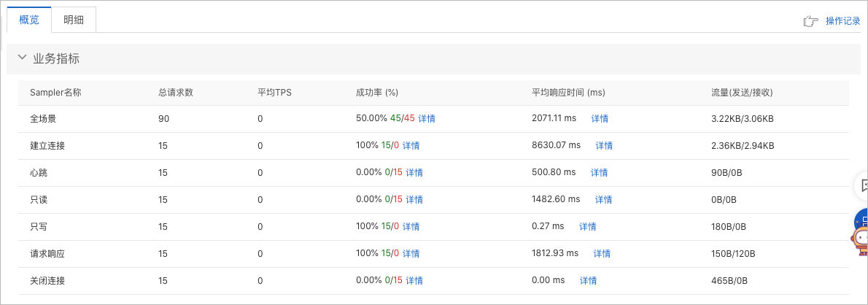
Task: Click the total request count 90
Action: click(x=163, y=118)
